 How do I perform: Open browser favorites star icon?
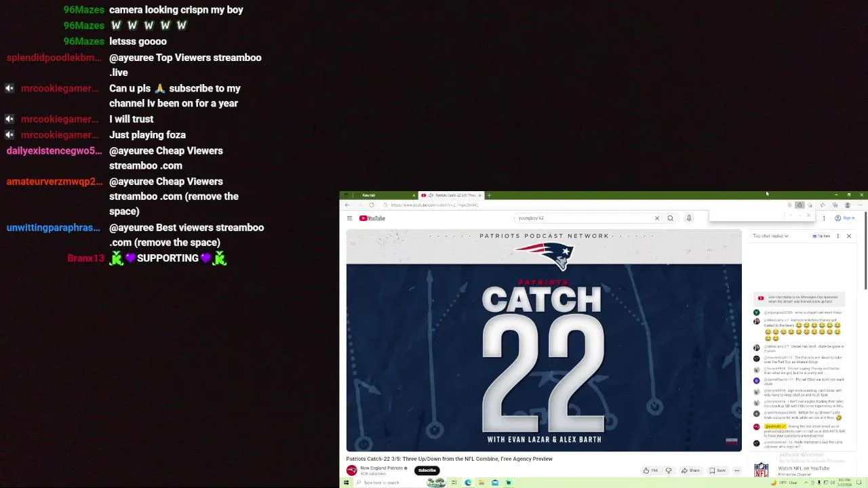pos(823,205)
